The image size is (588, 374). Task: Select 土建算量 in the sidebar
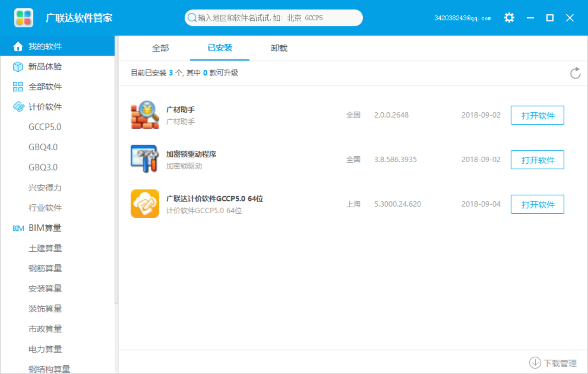(45, 248)
